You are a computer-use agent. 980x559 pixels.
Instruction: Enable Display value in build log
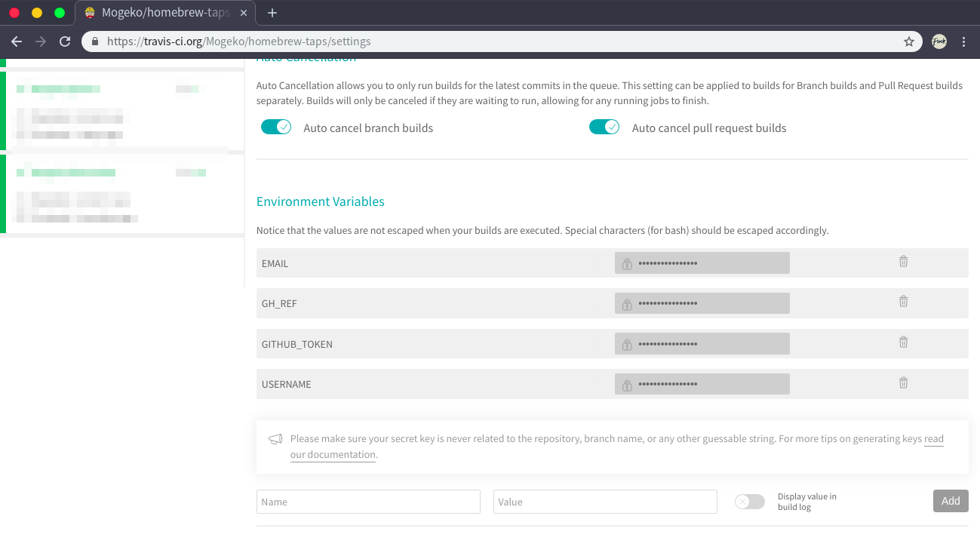point(750,502)
